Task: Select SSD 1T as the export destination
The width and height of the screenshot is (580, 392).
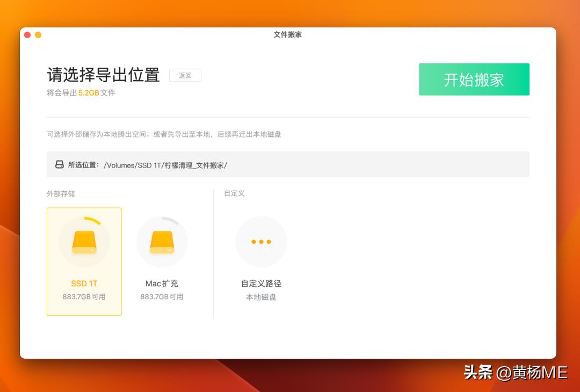Action: [x=84, y=262]
